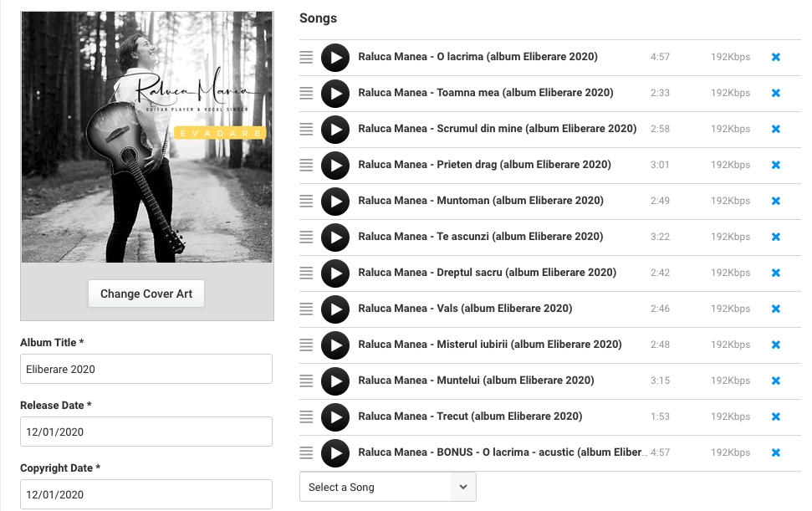Remove Dreptul sacru with the X icon
Viewport: 812px width, 511px height.
click(775, 273)
